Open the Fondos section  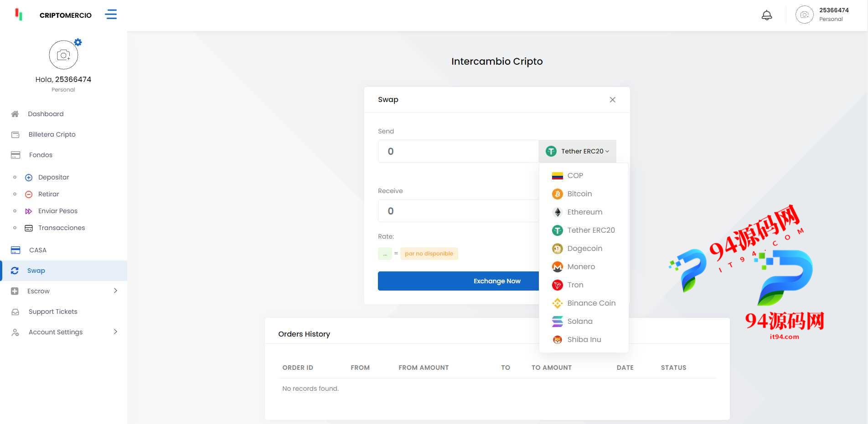click(x=41, y=155)
